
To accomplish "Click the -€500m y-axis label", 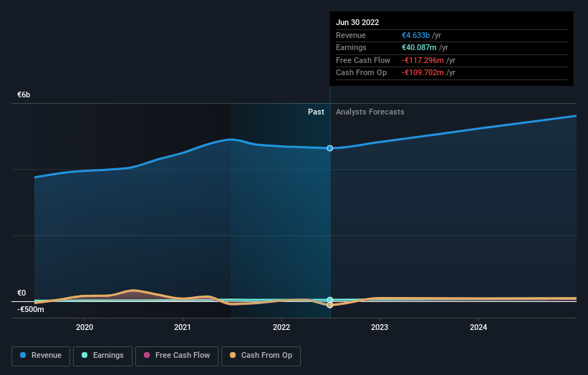I will tap(30, 309).
